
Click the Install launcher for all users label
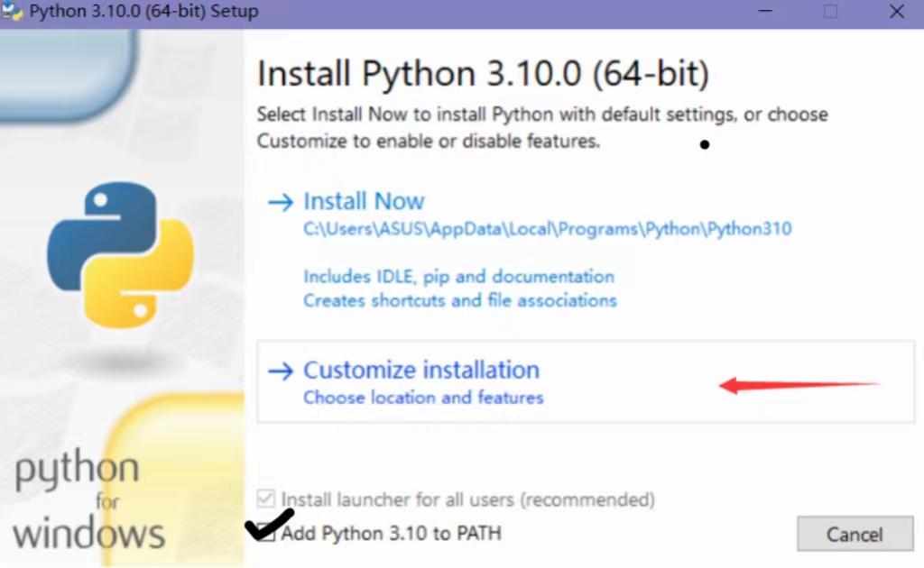coord(468,499)
